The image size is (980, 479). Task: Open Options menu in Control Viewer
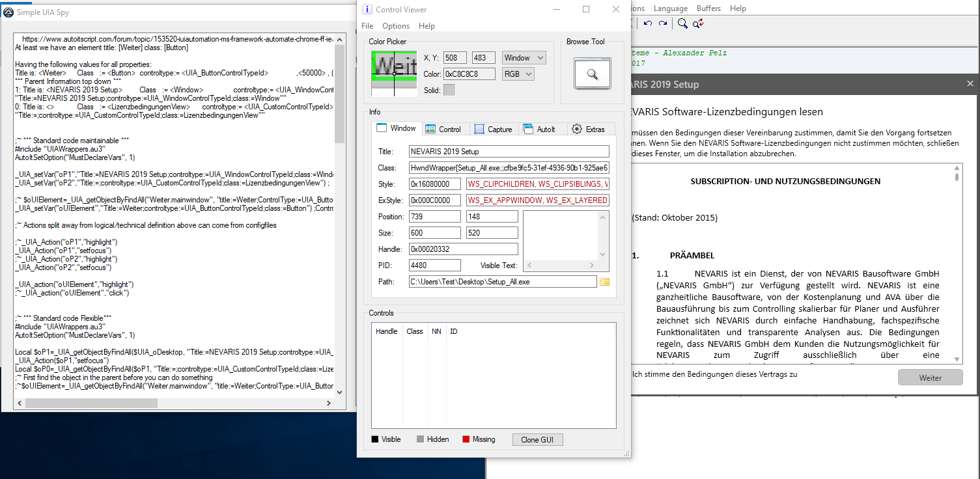[396, 26]
